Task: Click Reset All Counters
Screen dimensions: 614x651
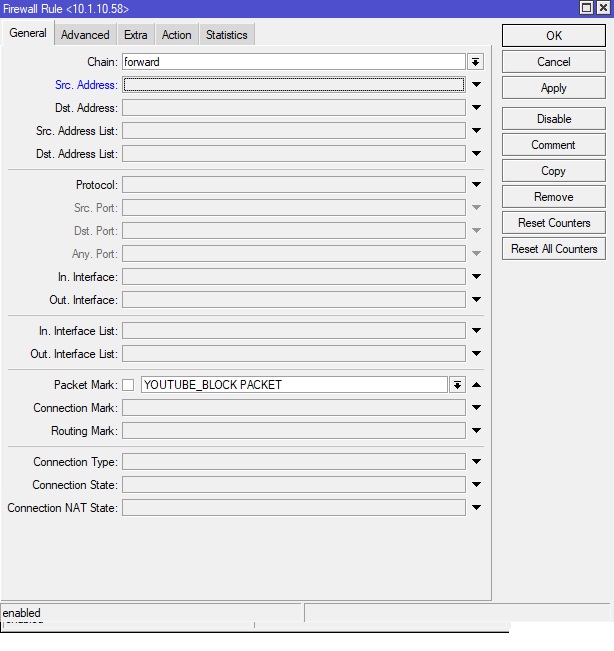Action: point(554,249)
